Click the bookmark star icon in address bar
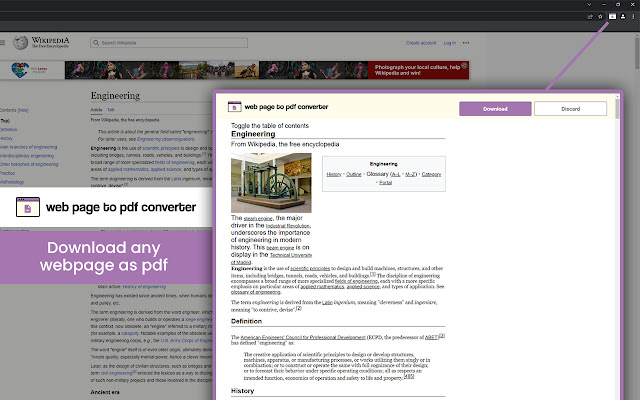Image resolution: width=640 pixels, height=400 pixels. click(600, 17)
